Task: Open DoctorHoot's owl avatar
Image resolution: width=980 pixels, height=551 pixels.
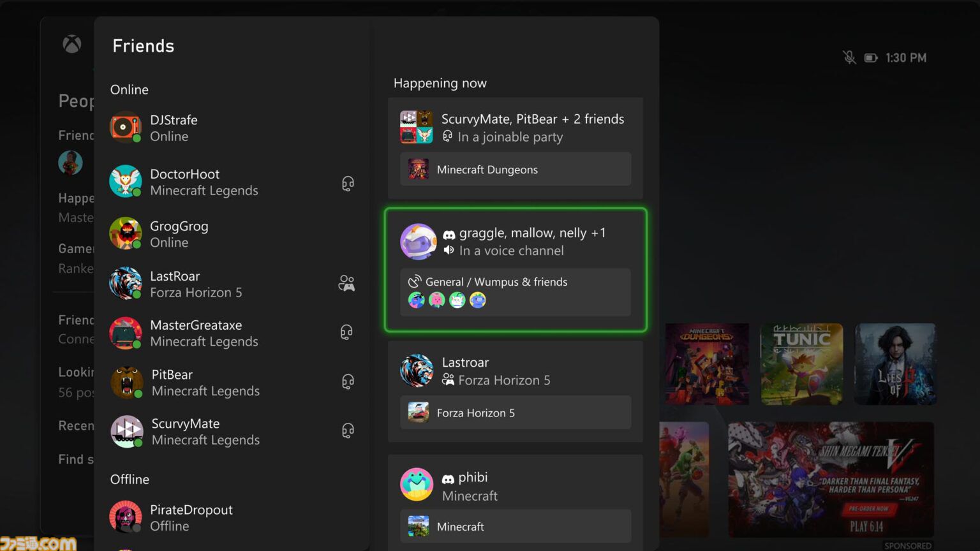Action: click(x=125, y=181)
